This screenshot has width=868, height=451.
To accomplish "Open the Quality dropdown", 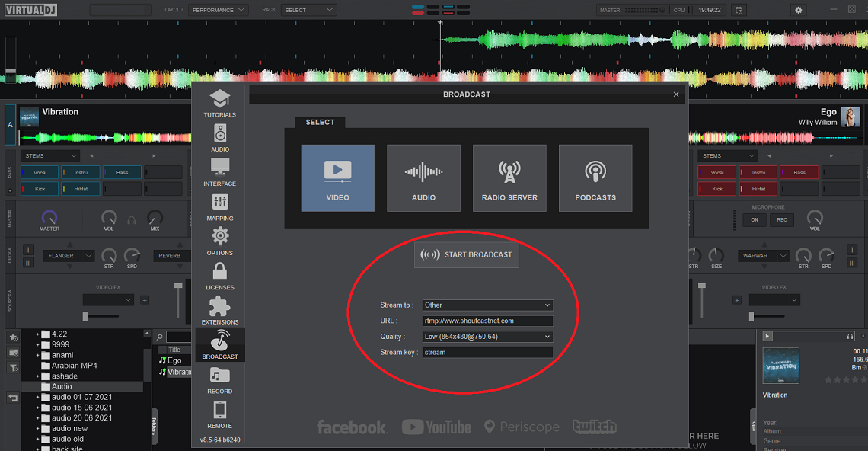I will (487, 336).
